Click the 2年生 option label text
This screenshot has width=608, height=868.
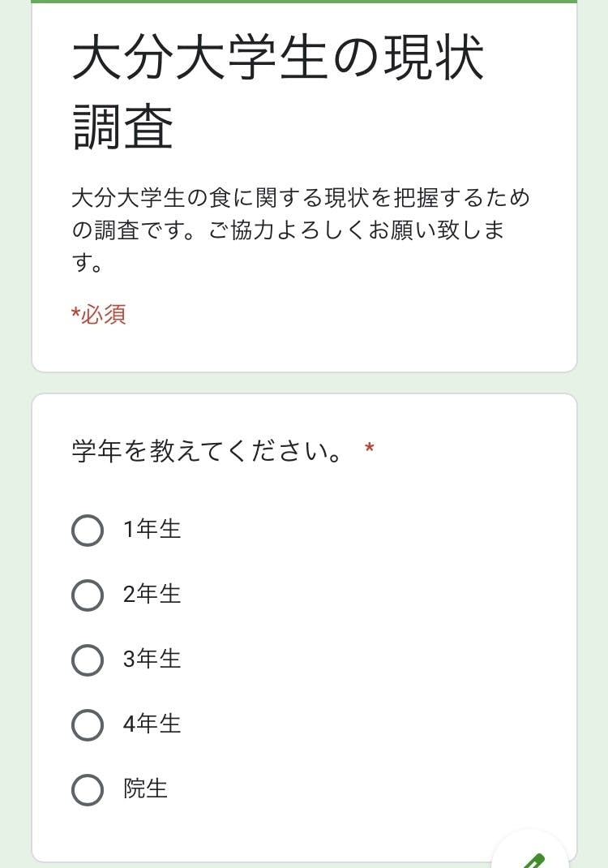coord(152,595)
